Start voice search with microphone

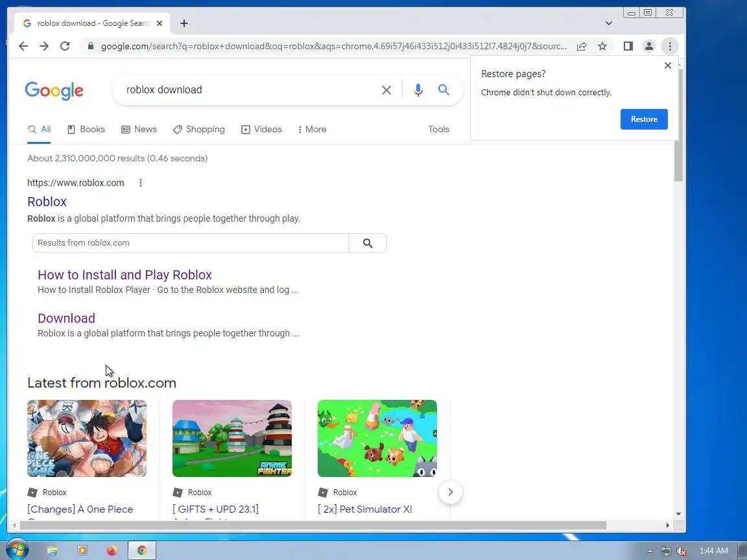click(418, 90)
